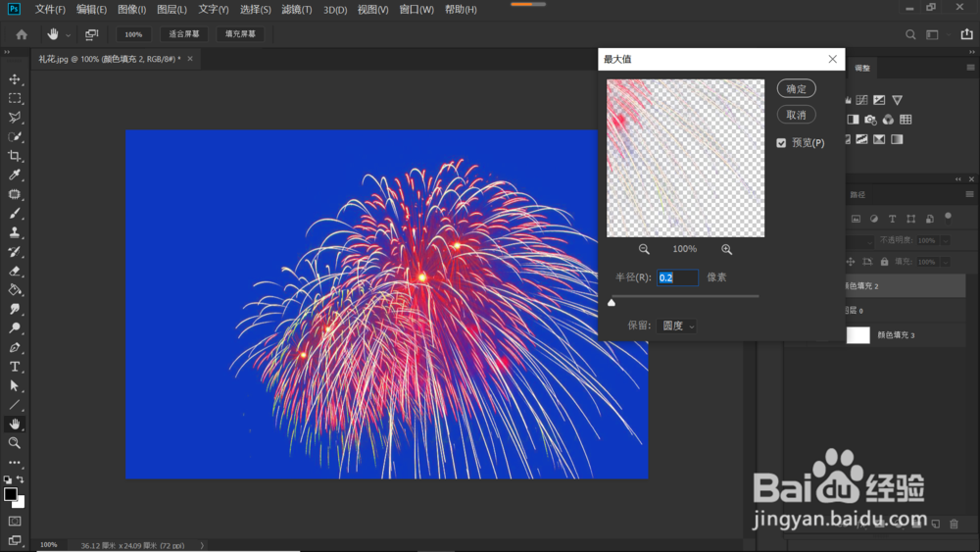Toggle the layer filter on/off switch
The image size is (980, 552).
click(948, 218)
